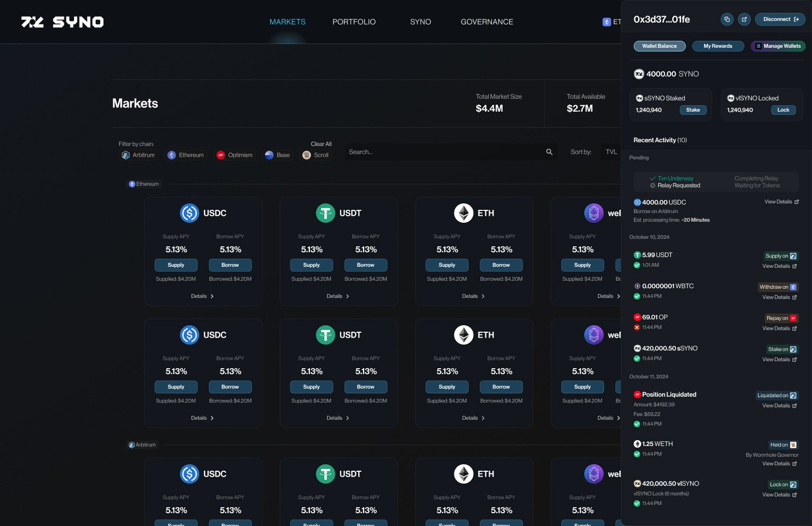The image size is (812, 526).
Task: Click Clear All chain filters
Action: 321,144
